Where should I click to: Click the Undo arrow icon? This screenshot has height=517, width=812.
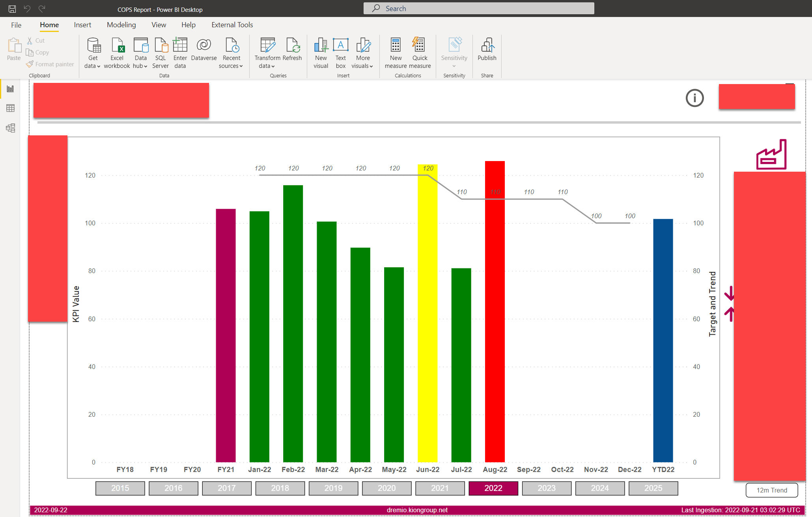click(x=27, y=9)
